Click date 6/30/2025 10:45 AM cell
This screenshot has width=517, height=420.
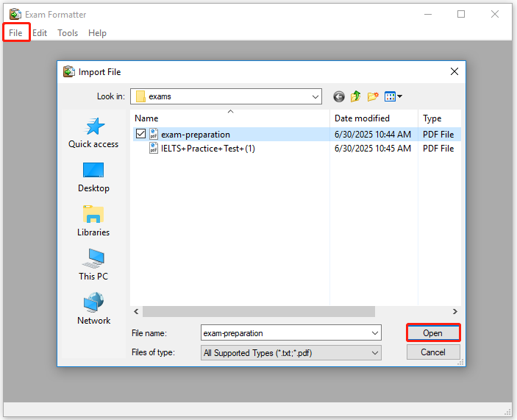373,149
